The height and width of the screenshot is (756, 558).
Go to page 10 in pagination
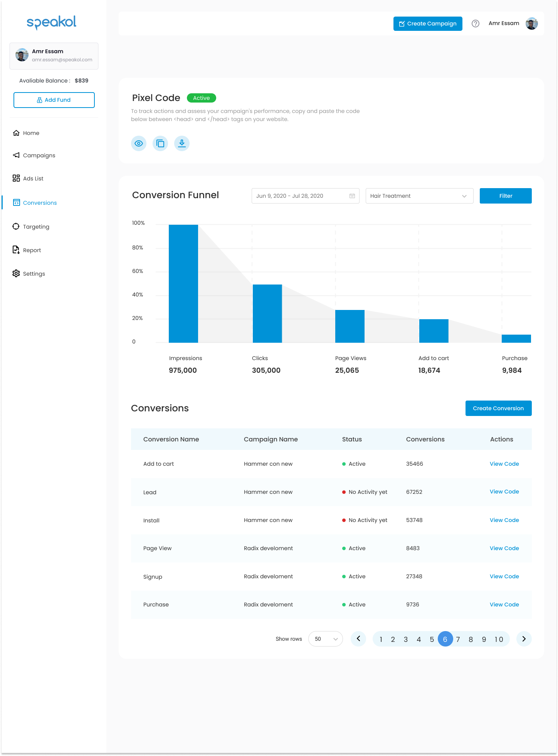point(499,639)
